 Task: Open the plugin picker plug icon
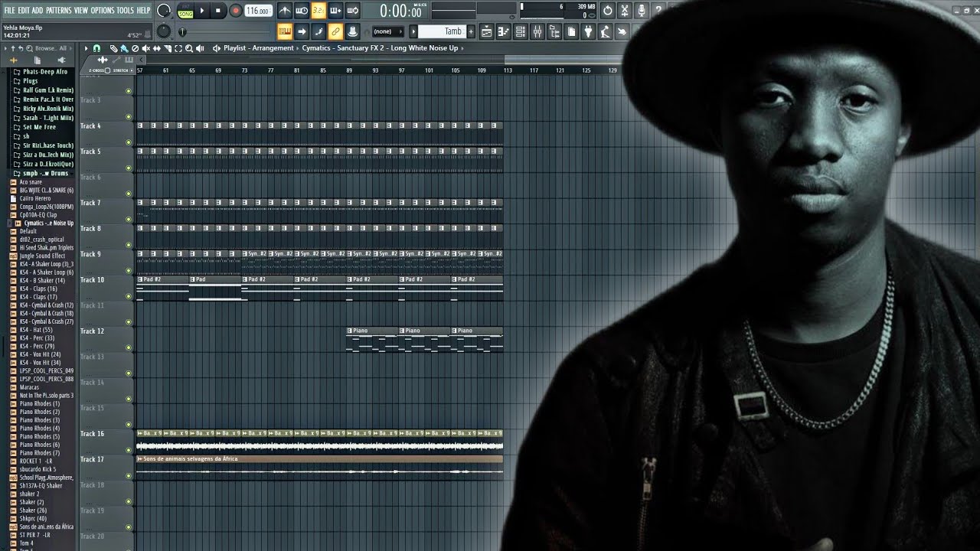(x=587, y=31)
